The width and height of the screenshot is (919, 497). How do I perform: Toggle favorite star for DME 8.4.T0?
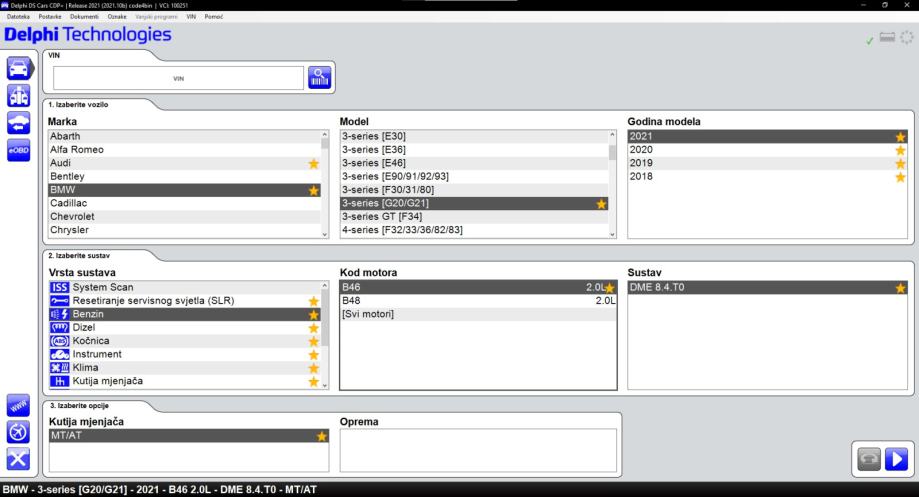(901, 288)
